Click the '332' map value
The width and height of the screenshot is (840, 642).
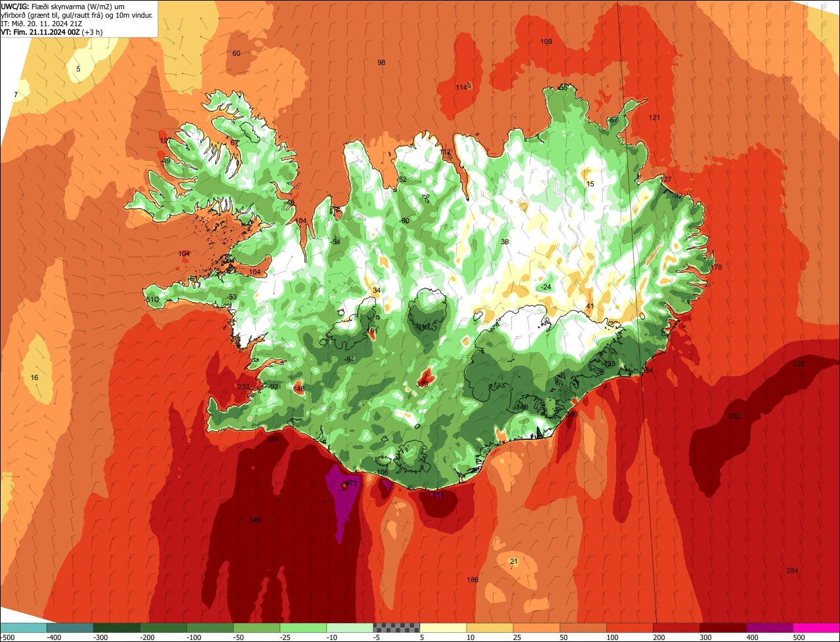point(734,416)
